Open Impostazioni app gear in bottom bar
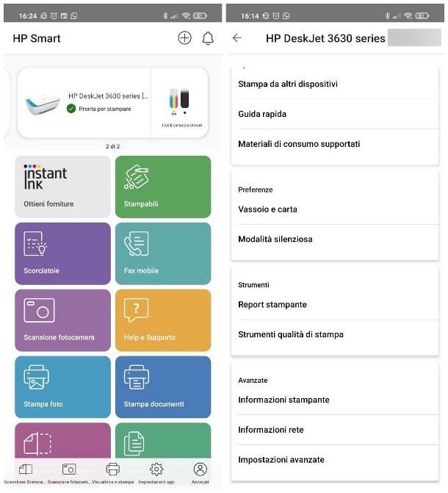The height and width of the screenshot is (493, 448). [x=156, y=473]
